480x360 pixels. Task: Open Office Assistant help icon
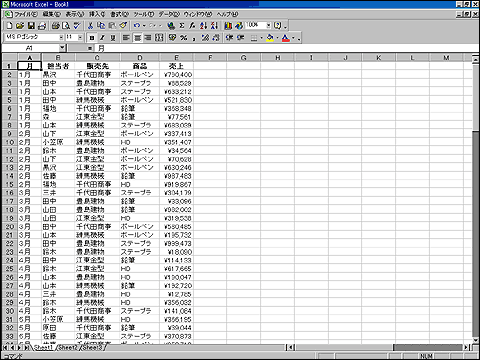278,26
